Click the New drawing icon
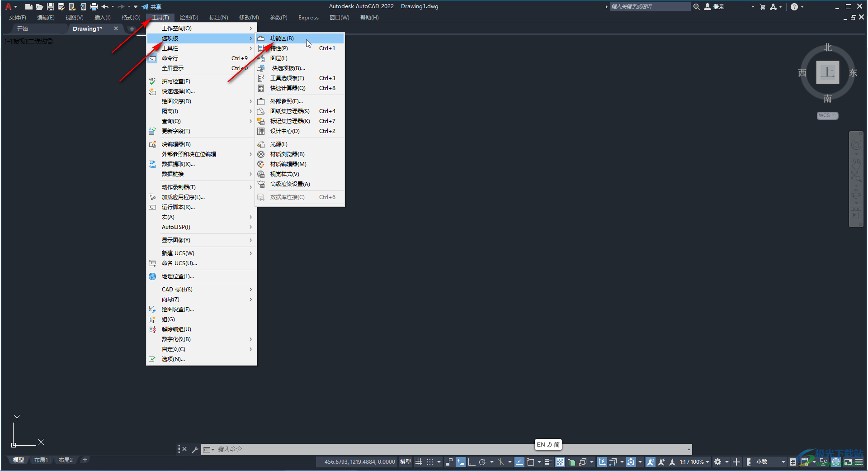 28,7
